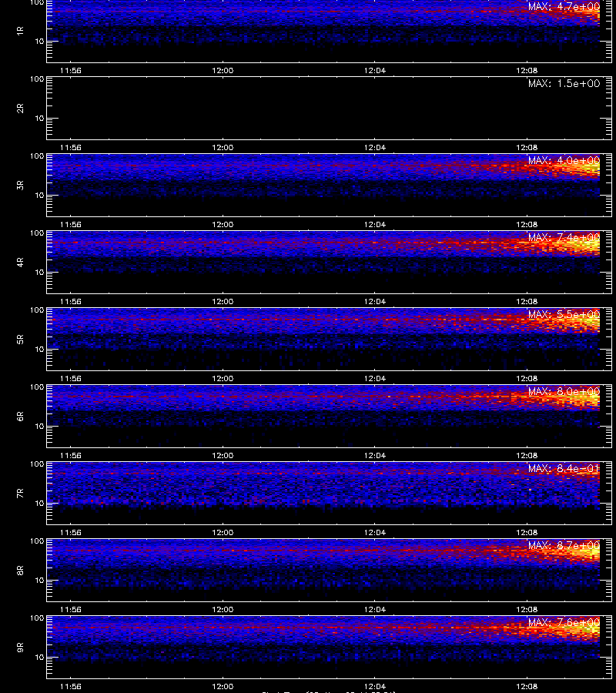This screenshot has height=693, width=616.
Task: Click the 12:04 tick label under panel 1R
Action: click(375, 71)
